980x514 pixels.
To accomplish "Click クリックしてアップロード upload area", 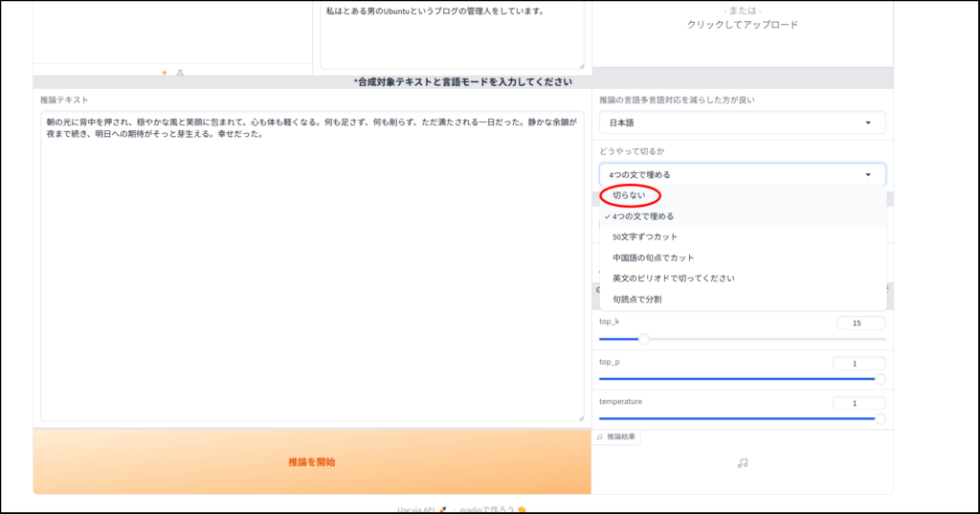I will [742, 25].
